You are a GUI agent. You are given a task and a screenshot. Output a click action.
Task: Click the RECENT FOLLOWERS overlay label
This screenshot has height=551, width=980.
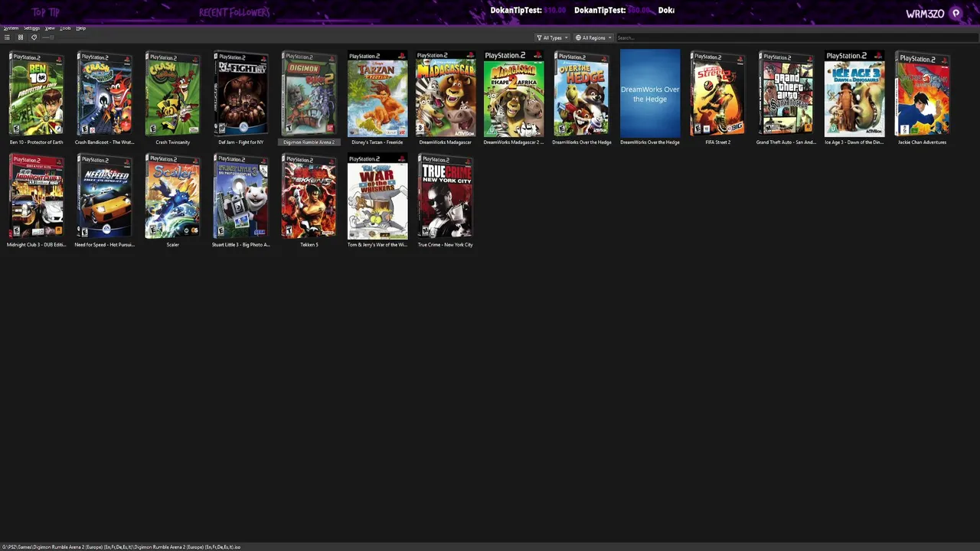[x=234, y=12]
